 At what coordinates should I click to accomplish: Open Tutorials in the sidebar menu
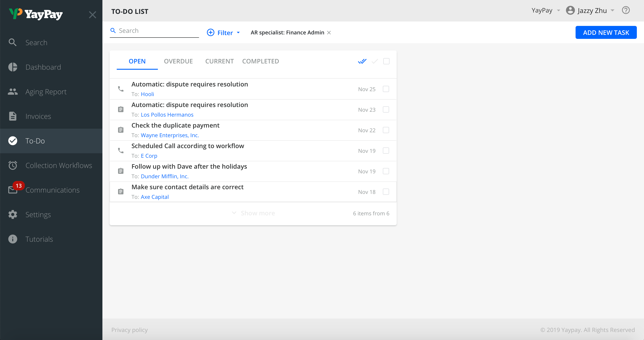point(51,239)
